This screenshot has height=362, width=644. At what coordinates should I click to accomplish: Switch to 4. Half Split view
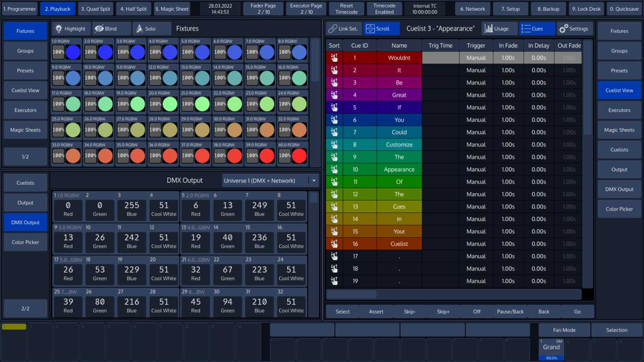(134, 9)
